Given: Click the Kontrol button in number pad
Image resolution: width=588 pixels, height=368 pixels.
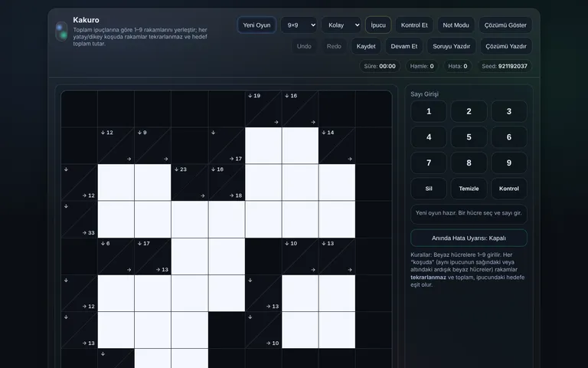Looking at the screenshot, I should (509, 189).
